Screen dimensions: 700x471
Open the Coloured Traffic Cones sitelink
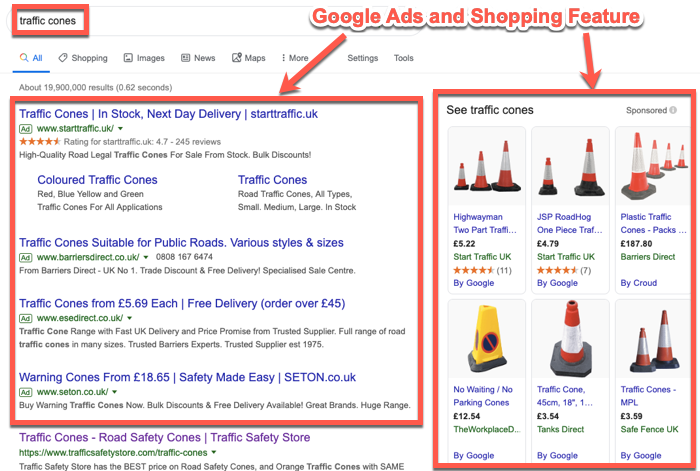point(97,180)
